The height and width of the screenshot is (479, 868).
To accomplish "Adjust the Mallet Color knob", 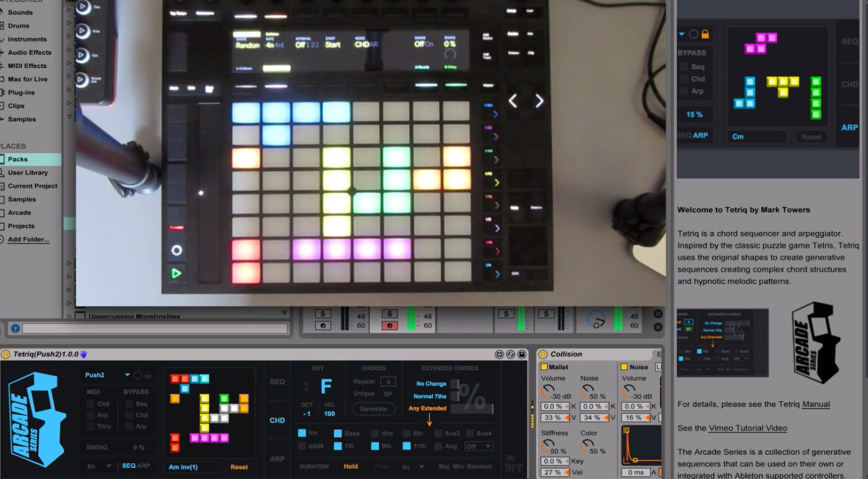I will 587,446.
